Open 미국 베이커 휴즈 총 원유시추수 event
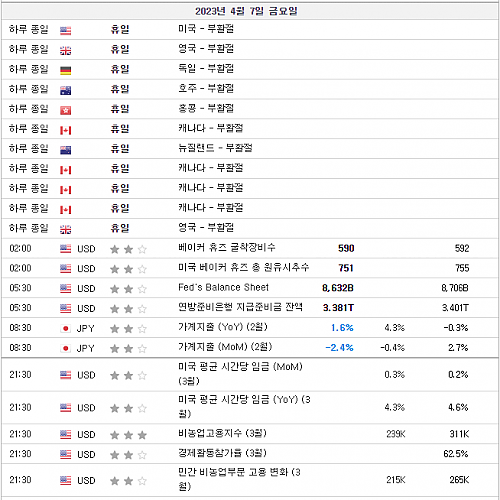 (x=244, y=268)
